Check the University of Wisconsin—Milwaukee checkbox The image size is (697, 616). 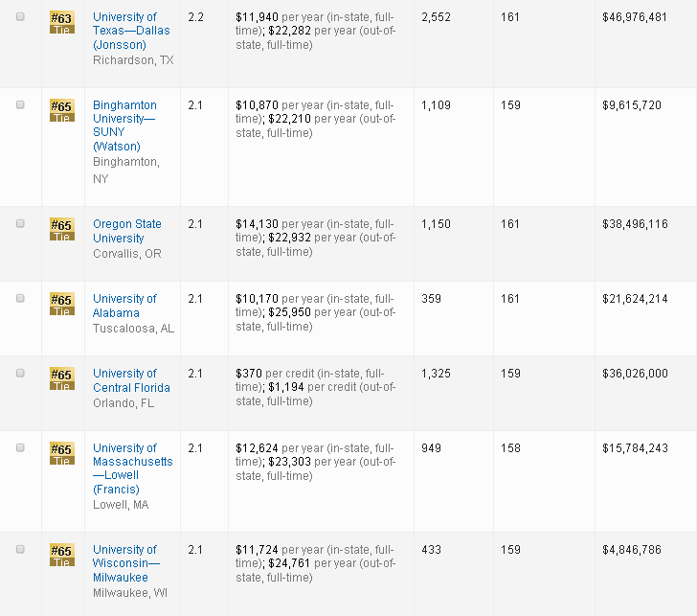pos(20,549)
